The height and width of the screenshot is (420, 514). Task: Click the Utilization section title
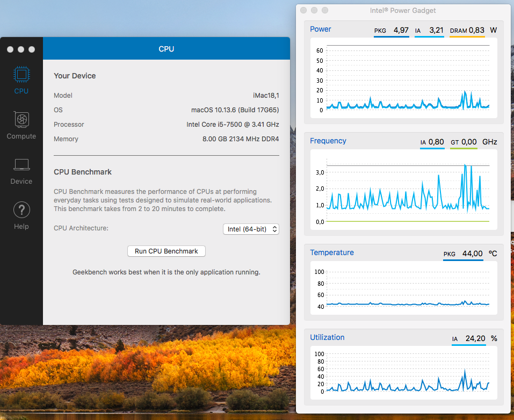[x=327, y=337]
